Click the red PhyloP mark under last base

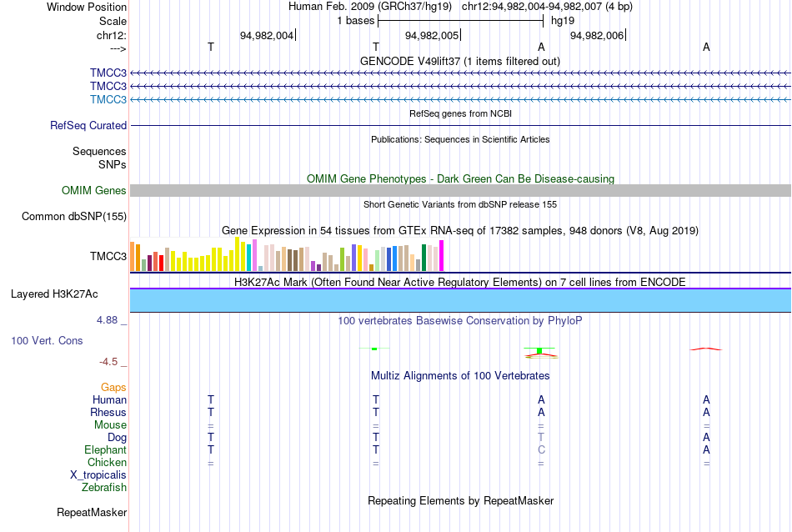[x=706, y=349]
